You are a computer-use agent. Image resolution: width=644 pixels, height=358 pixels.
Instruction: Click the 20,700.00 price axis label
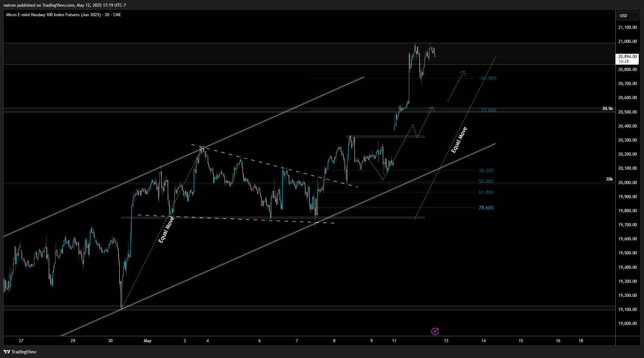(x=628, y=84)
